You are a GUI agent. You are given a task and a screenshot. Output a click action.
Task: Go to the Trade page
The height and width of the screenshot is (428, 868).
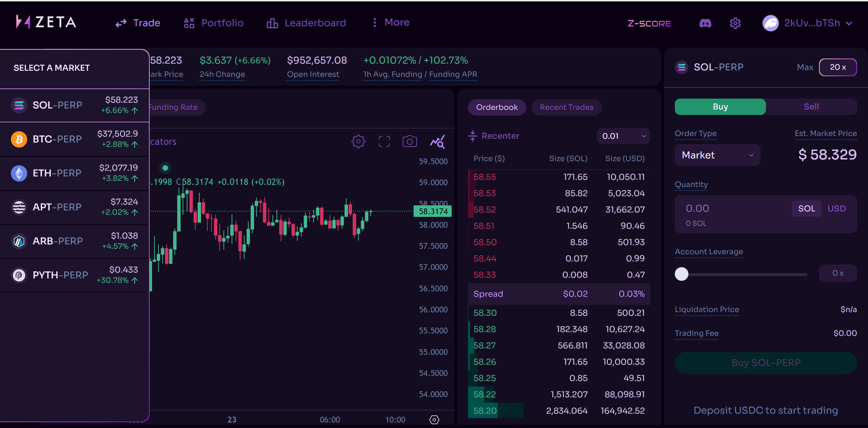138,23
